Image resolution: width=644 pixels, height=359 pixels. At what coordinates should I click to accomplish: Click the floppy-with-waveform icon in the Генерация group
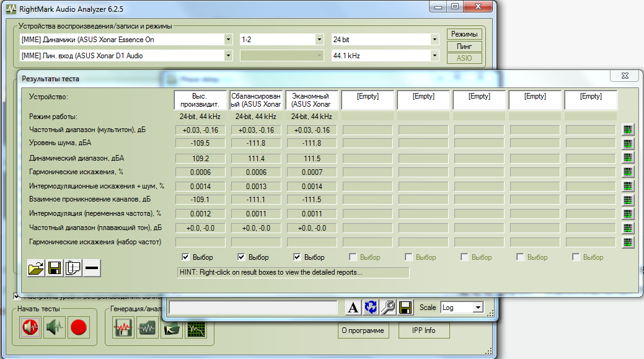click(x=123, y=328)
